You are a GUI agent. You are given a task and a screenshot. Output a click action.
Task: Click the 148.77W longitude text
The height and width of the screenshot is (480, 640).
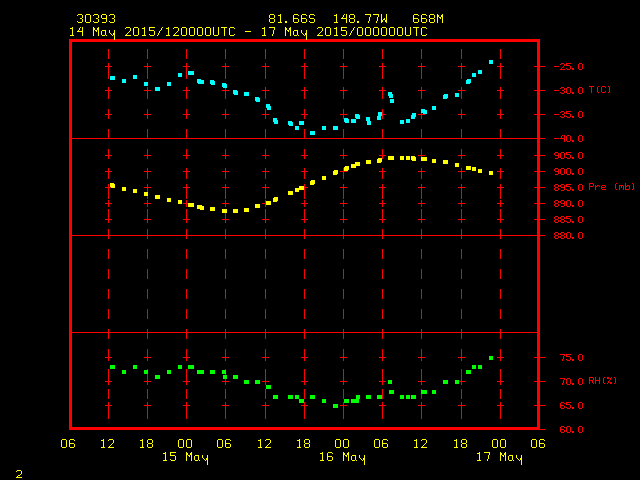coord(360,19)
